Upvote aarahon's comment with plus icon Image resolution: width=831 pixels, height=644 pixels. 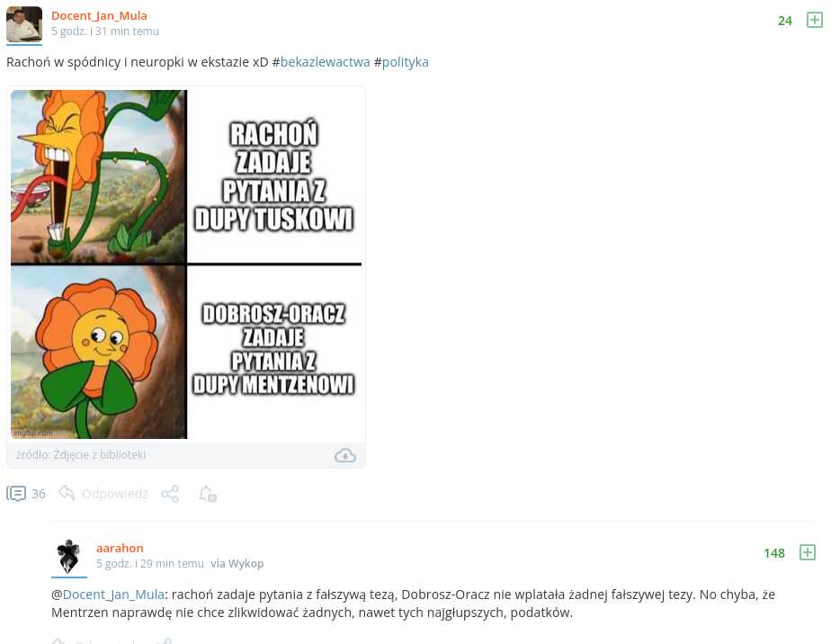807,552
